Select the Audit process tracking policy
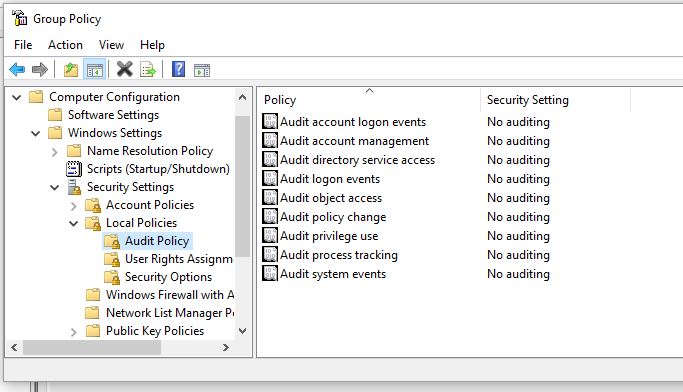The height and width of the screenshot is (392, 683). 338,255
